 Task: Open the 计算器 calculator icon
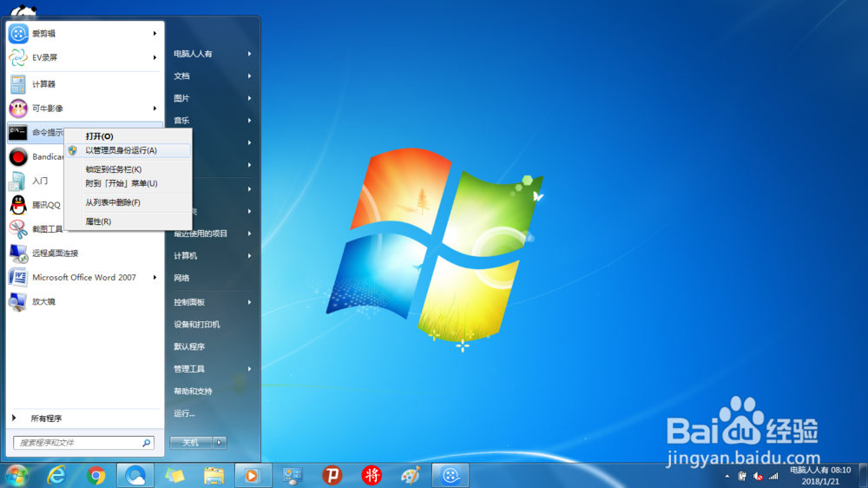pyautogui.click(x=18, y=84)
